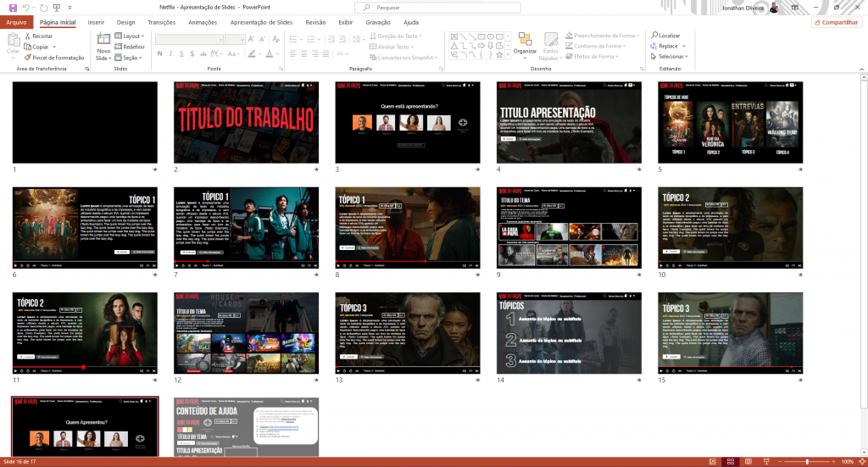Click the numbered list icon
Viewport: 868px width, 467px height.
(x=310, y=39)
